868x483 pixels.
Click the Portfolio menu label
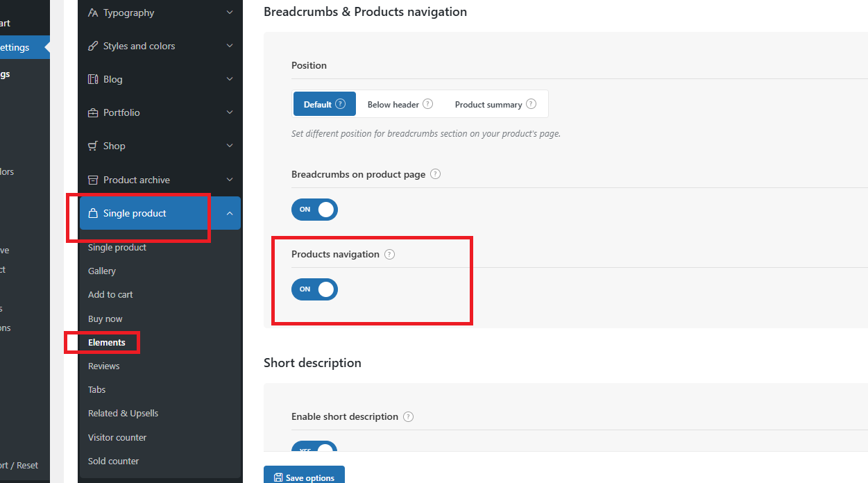[x=121, y=112]
